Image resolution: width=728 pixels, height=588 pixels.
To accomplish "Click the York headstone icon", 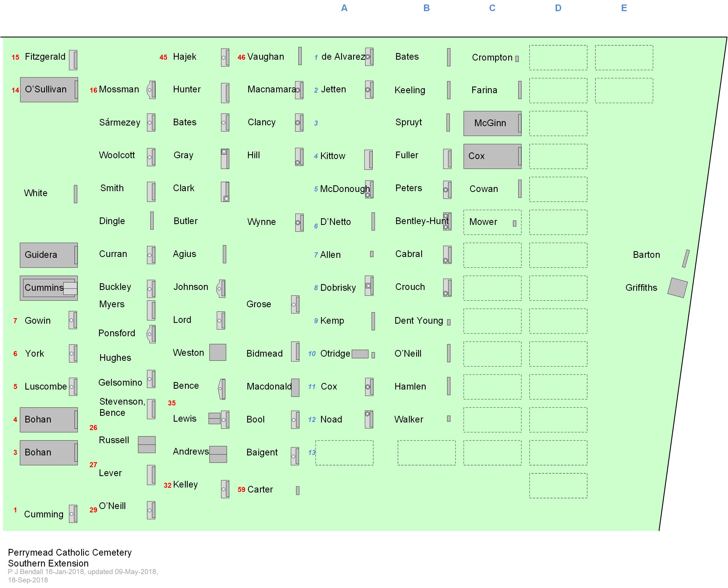I will click(73, 353).
